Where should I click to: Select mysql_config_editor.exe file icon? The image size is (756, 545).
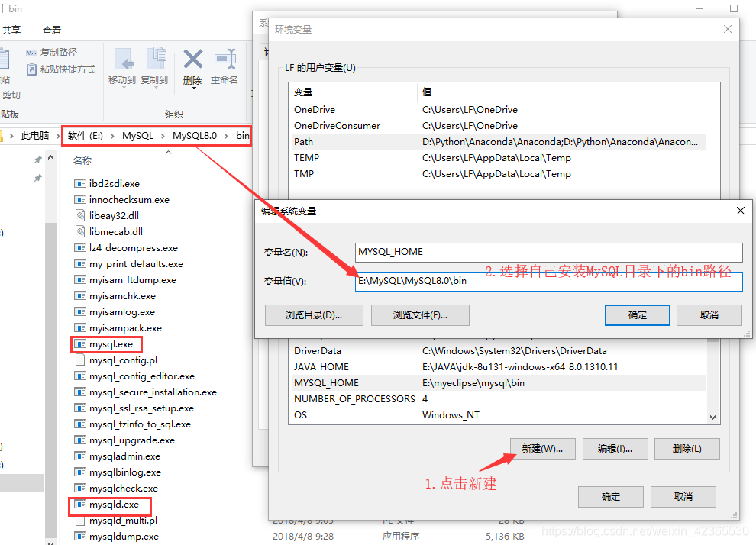point(80,376)
